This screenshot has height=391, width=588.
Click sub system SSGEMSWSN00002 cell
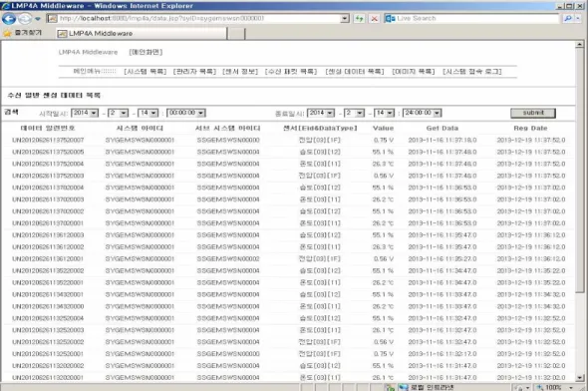228,259
